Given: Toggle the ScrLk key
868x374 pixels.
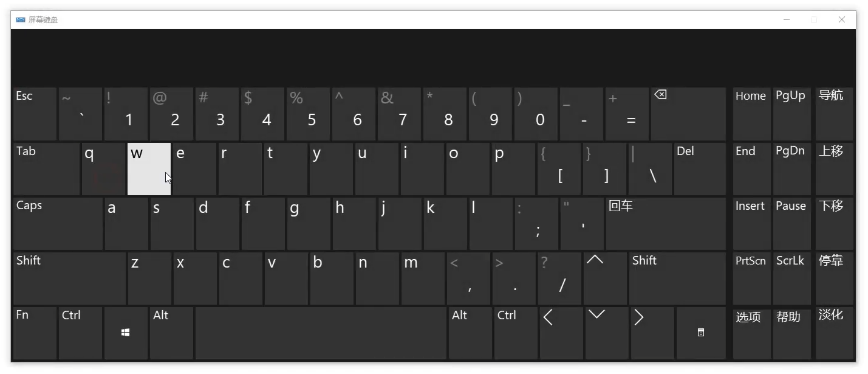Looking at the screenshot, I should coord(791,279).
